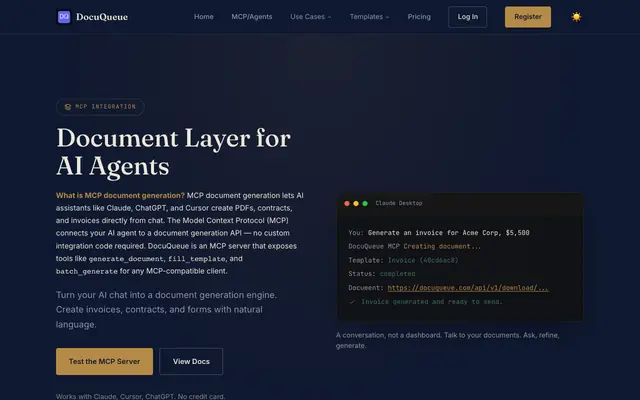The width and height of the screenshot is (640, 400).
Task: Click the DocuQueue DQ logo icon
Action: point(64,17)
